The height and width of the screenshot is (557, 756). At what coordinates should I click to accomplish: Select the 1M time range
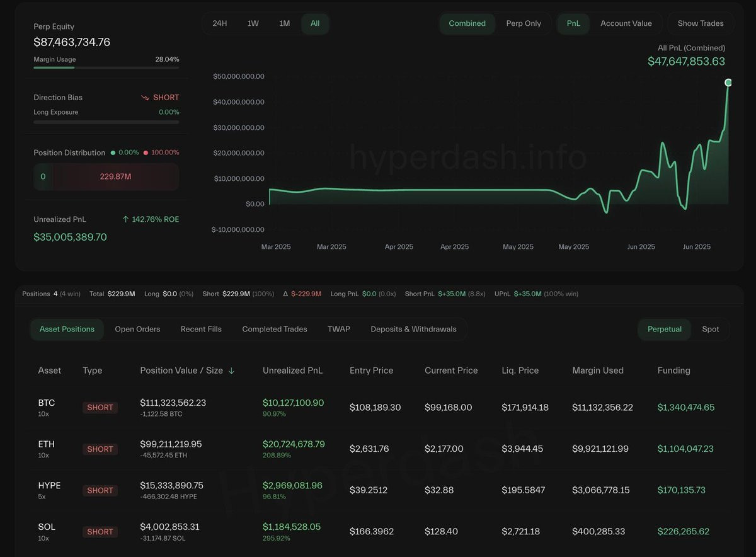[x=285, y=23]
